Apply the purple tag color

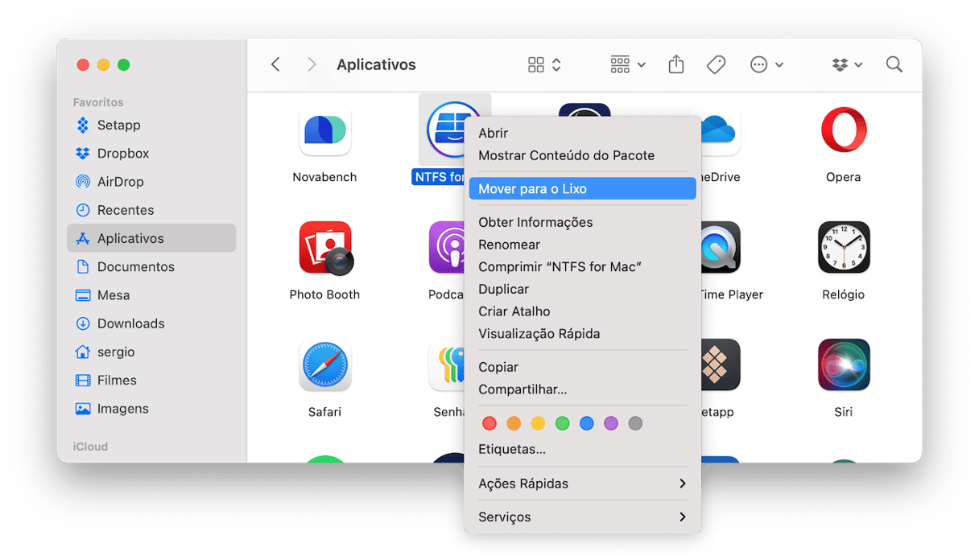tap(611, 423)
